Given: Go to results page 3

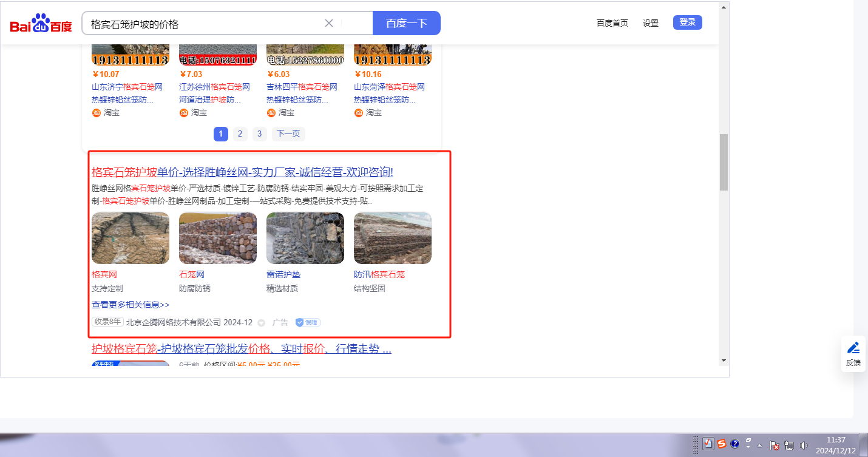Looking at the screenshot, I should tap(259, 134).
